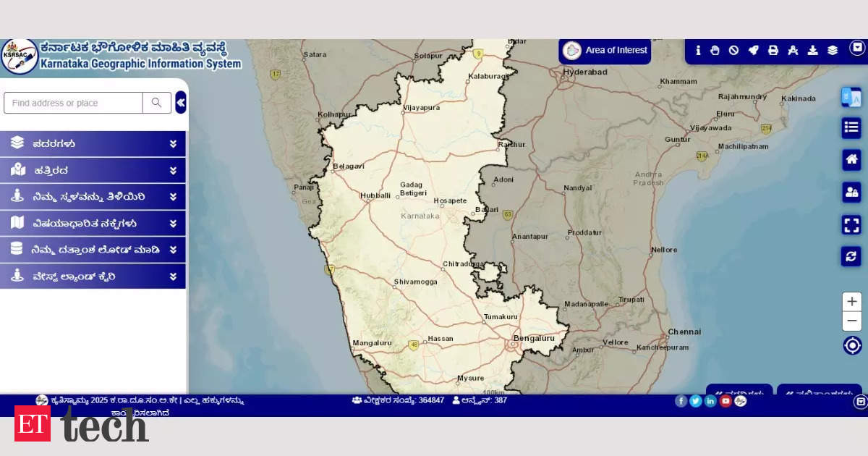
Task: Collapse the left sidebar panel
Action: 180,103
